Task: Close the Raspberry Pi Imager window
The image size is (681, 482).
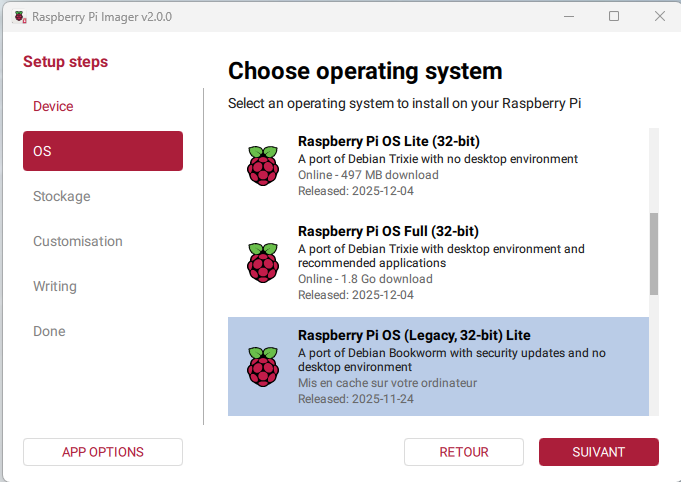Action: tap(659, 16)
